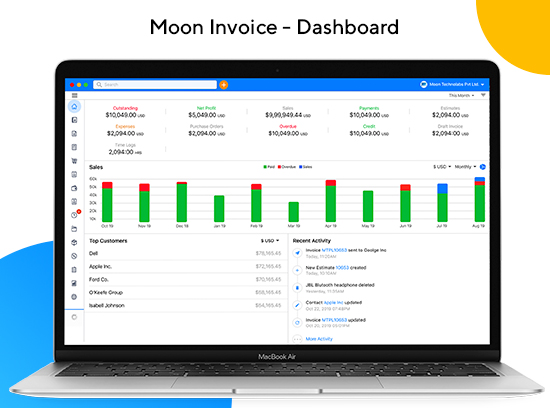
Task: Open the Monthly interval dropdown
Action: tap(465, 167)
